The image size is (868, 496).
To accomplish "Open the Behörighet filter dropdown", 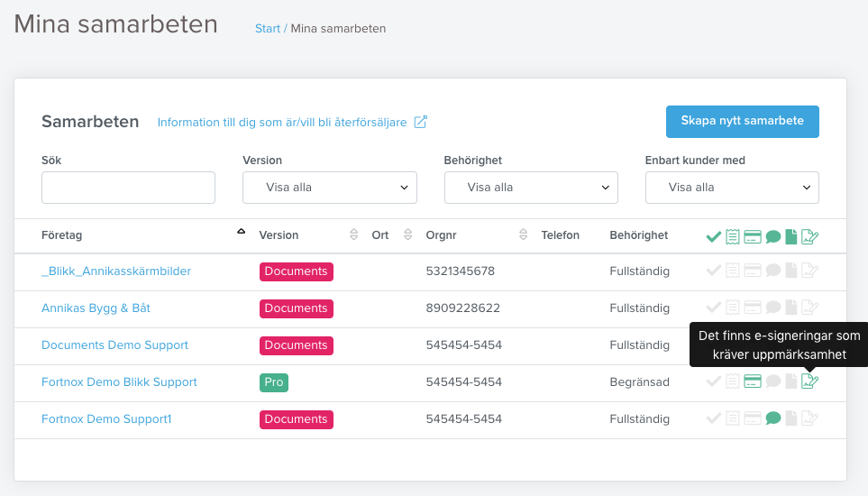I will (x=531, y=187).
